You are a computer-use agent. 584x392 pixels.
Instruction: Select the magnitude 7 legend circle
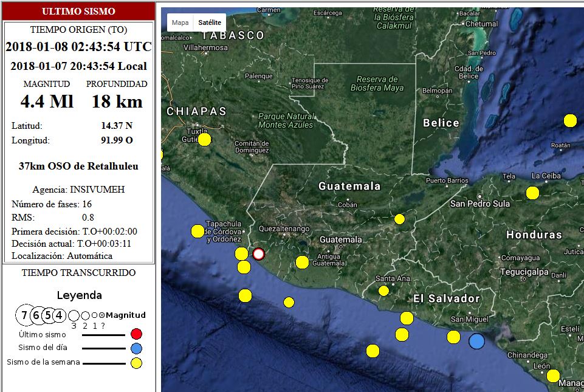24,315
